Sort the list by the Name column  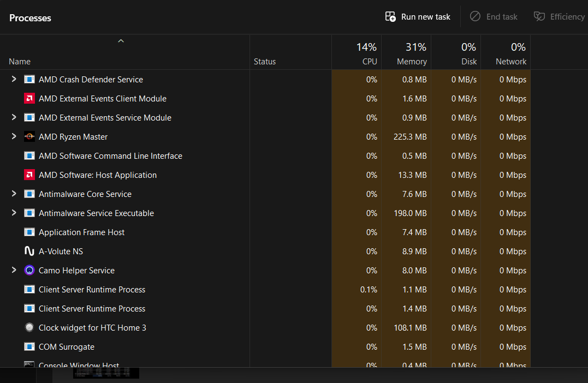[x=20, y=62]
